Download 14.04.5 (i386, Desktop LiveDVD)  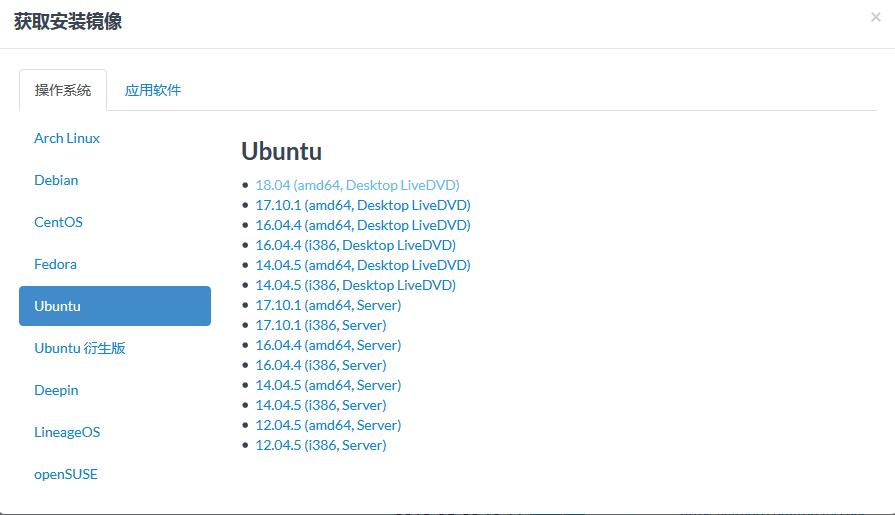pyautogui.click(x=356, y=285)
